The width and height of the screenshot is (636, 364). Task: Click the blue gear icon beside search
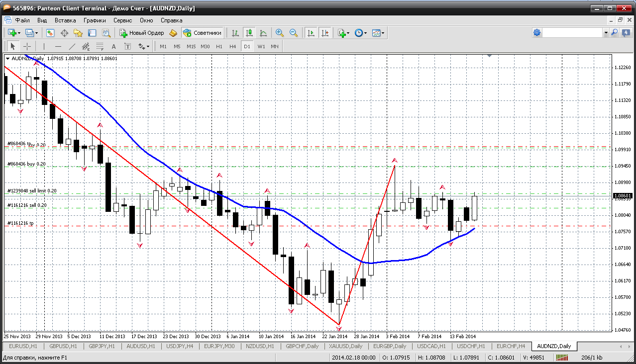coord(537,32)
